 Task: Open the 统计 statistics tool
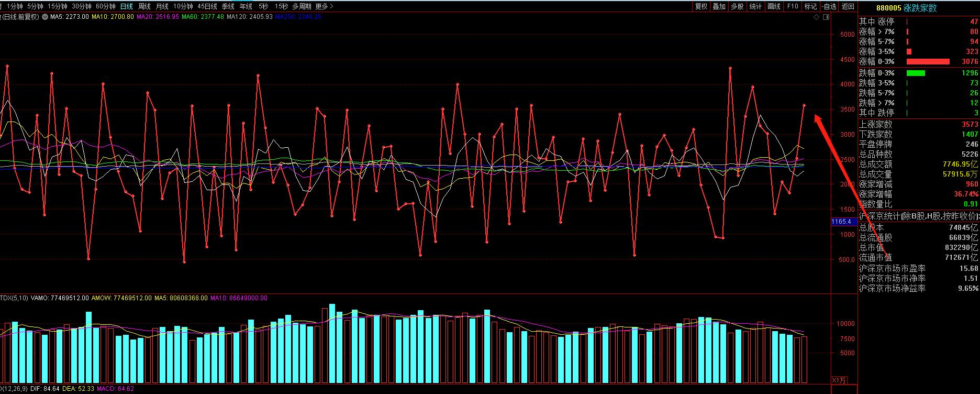click(x=755, y=6)
